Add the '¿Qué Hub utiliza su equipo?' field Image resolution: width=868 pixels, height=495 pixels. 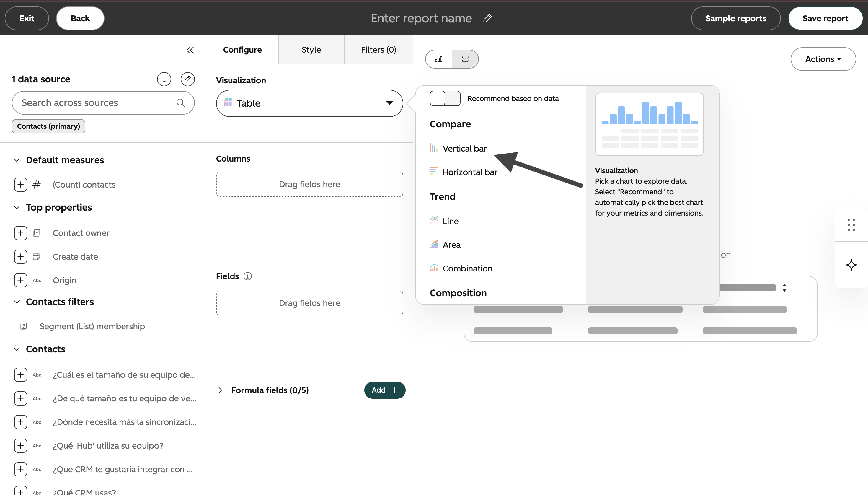pos(21,446)
